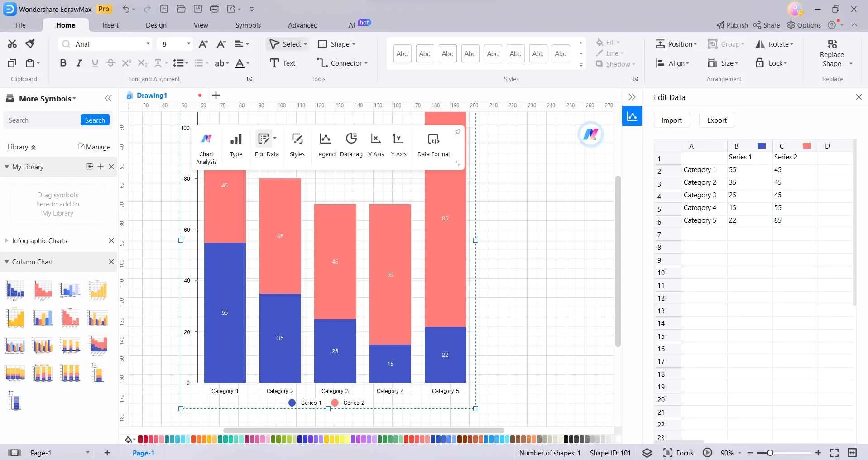Open the chart Legend settings
The height and width of the screenshot is (460, 868).
[325, 145]
